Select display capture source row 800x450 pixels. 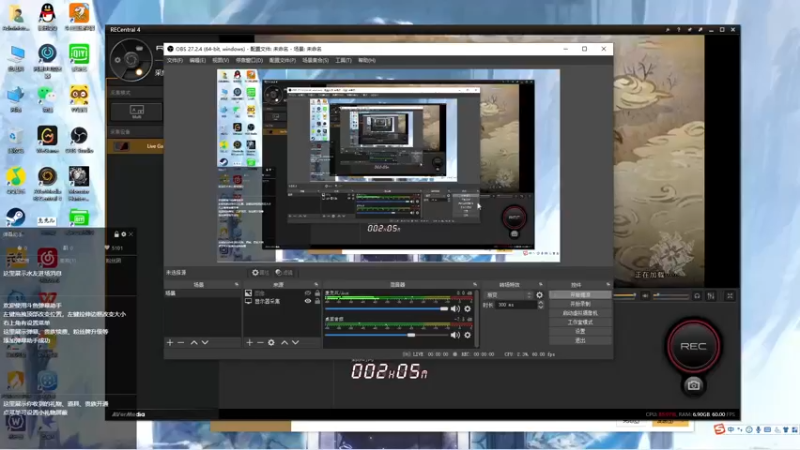(x=282, y=301)
